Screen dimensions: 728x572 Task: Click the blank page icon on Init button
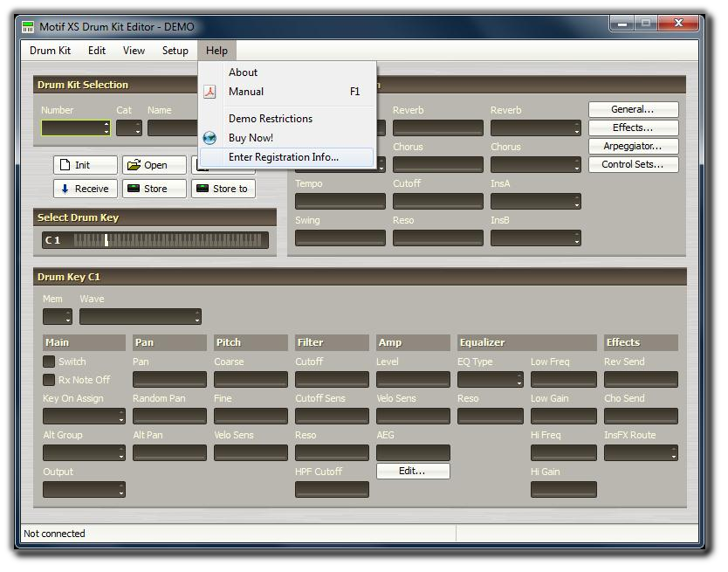pos(65,165)
